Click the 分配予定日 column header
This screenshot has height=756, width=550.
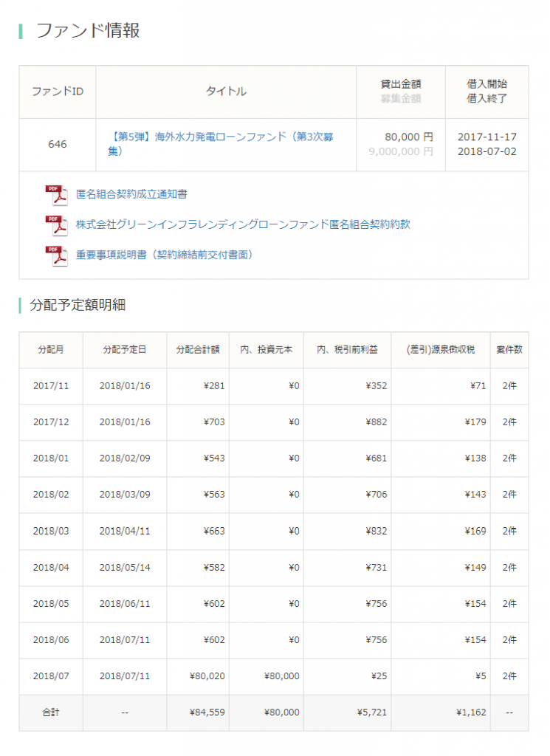pyautogui.click(x=125, y=350)
